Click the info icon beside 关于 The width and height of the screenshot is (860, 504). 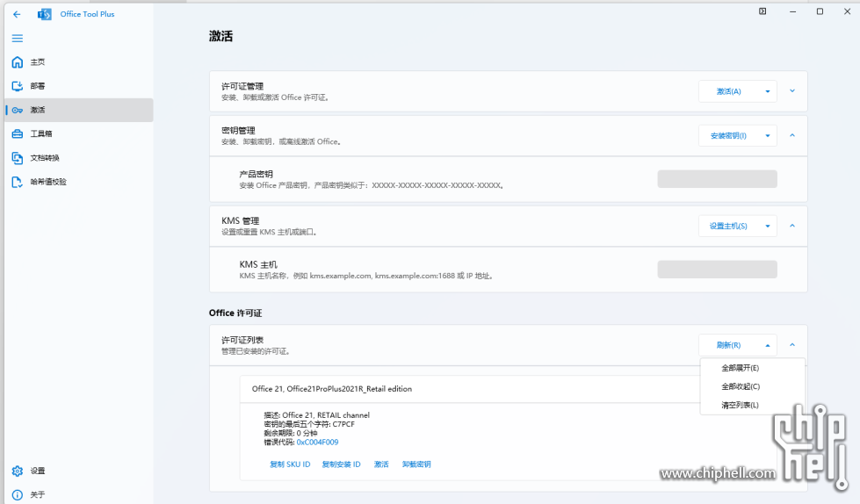click(x=18, y=495)
